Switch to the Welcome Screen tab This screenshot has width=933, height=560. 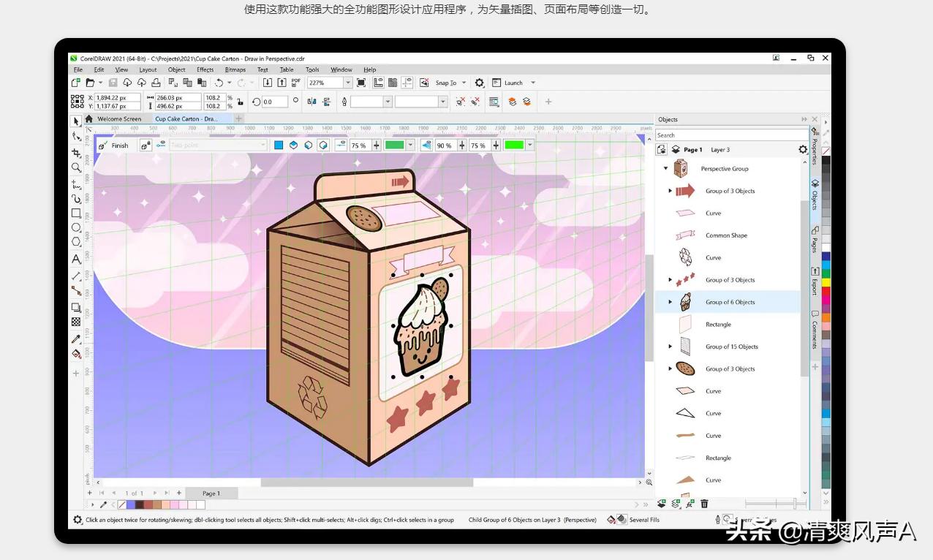coord(118,118)
